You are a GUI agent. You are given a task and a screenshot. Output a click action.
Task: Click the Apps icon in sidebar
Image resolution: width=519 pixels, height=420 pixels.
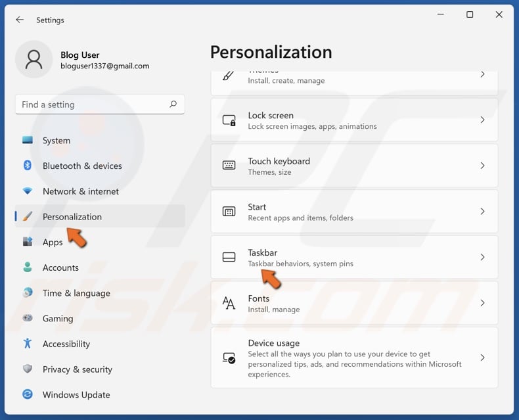[28, 241]
